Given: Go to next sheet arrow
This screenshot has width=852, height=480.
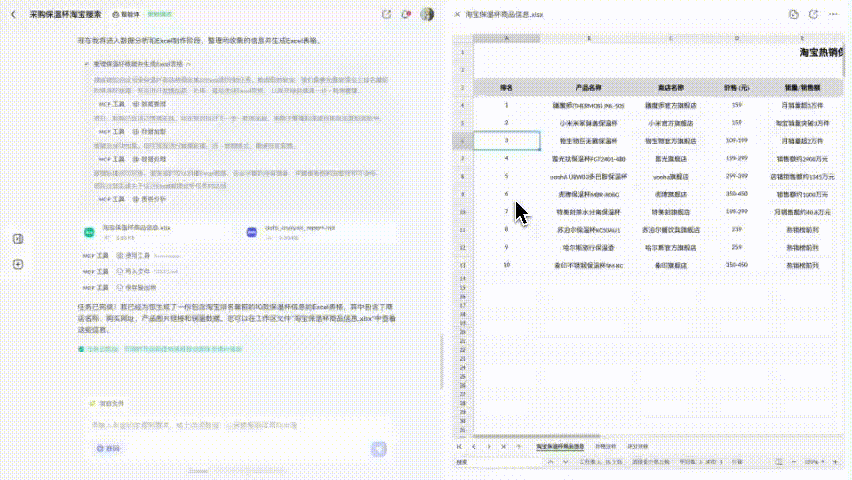Looking at the screenshot, I should pyautogui.click(x=488, y=446).
